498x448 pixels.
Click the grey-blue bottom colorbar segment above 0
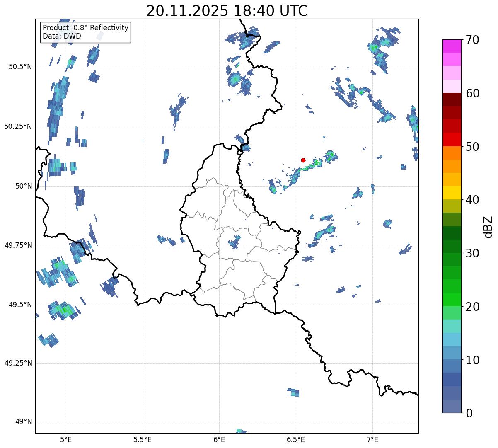pos(452,406)
